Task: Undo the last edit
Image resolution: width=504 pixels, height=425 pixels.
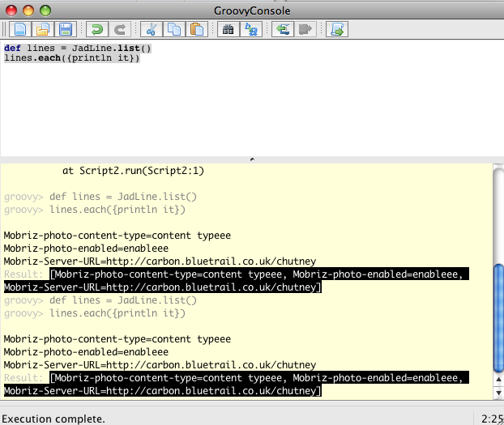Action: coord(97,30)
